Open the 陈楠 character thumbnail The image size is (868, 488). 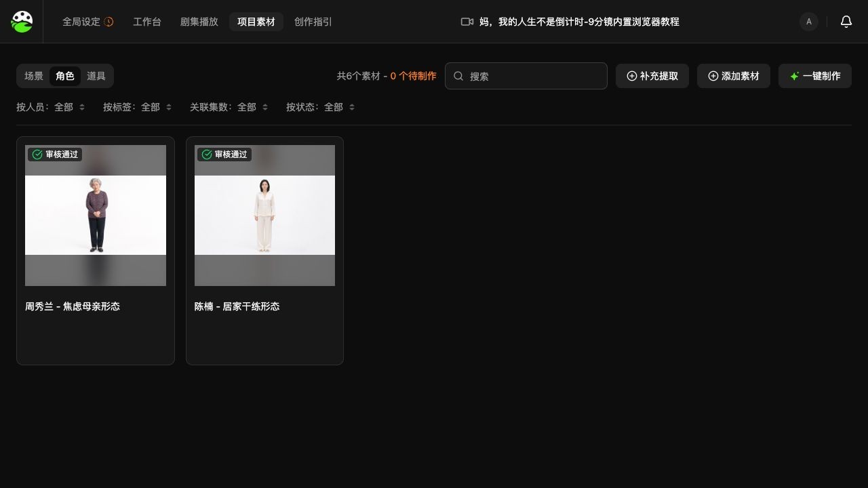(x=264, y=216)
